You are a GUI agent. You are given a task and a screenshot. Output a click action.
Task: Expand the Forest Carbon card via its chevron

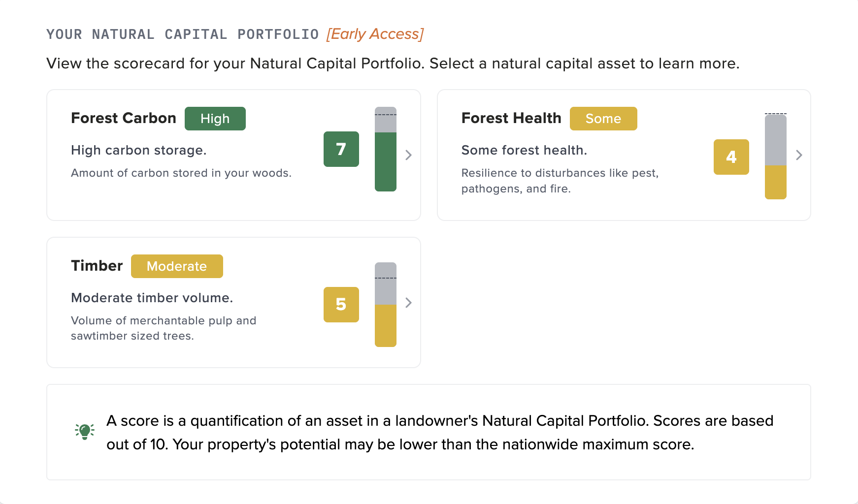[x=408, y=155]
